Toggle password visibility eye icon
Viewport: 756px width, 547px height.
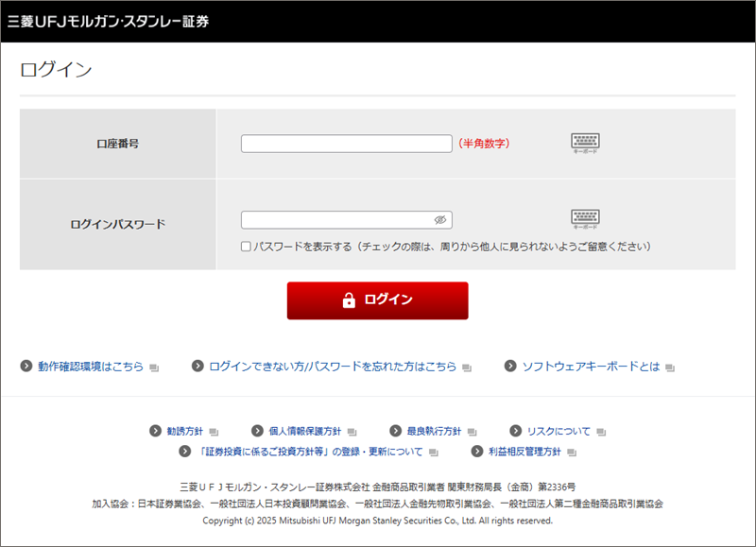[x=439, y=220]
